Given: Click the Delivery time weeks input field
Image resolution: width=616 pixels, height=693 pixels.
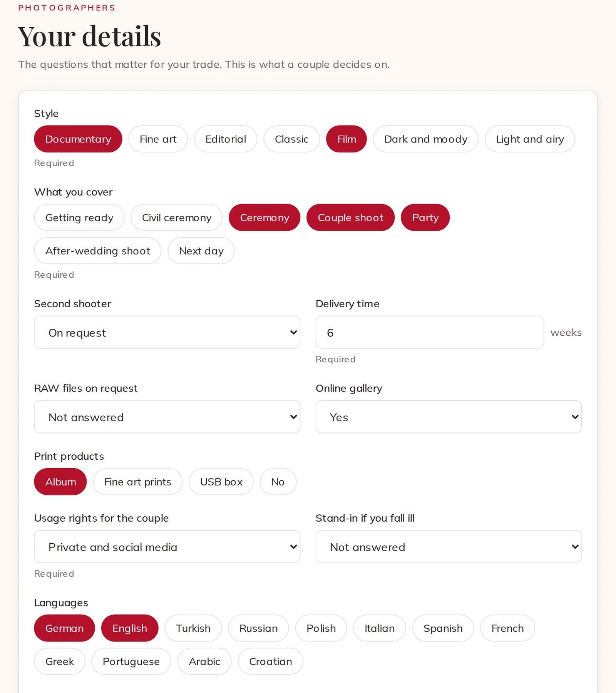Looking at the screenshot, I should (x=430, y=333).
